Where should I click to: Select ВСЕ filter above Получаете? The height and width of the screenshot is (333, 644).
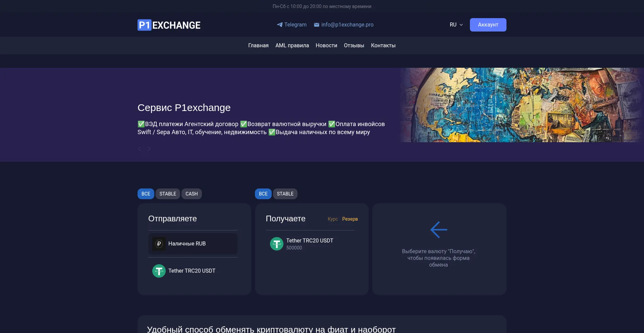pos(263,194)
